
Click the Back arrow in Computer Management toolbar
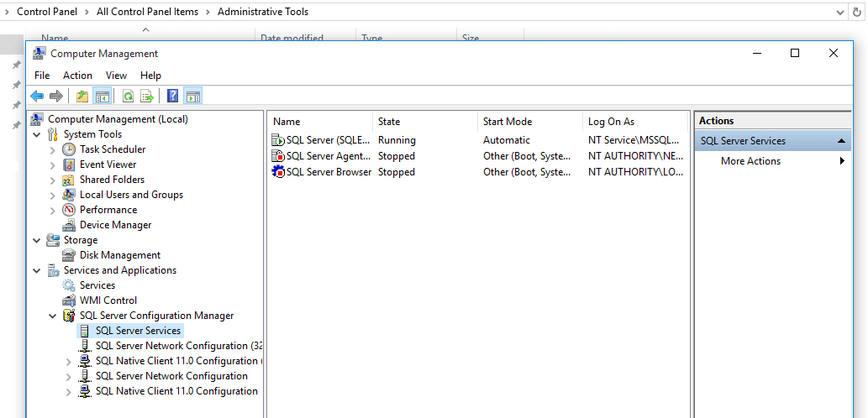pyautogui.click(x=37, y=97)
